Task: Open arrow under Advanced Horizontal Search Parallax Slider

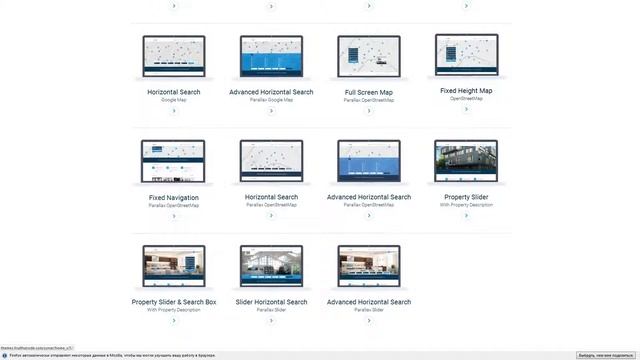Action: point(369,321)
